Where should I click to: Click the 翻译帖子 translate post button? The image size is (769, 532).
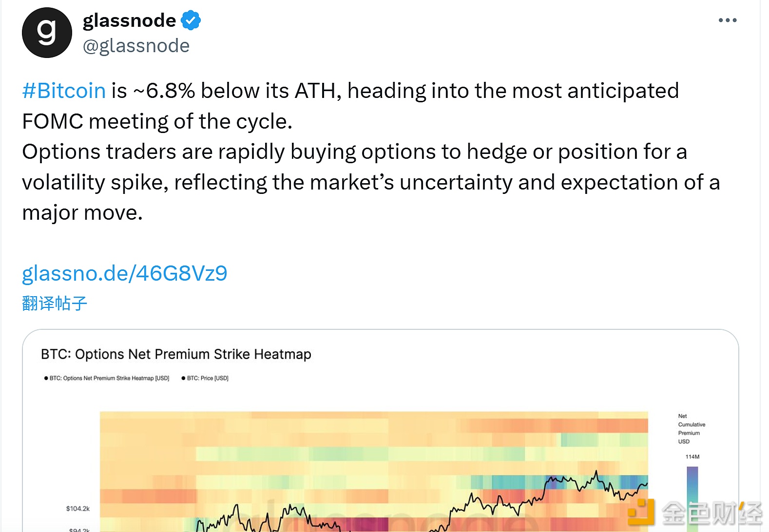click(x=55, y=303)
